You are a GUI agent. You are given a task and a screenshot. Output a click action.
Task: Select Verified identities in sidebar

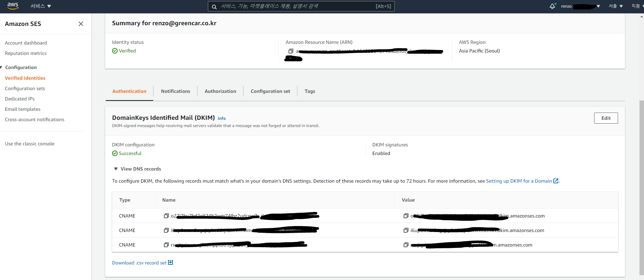(25, 78)
